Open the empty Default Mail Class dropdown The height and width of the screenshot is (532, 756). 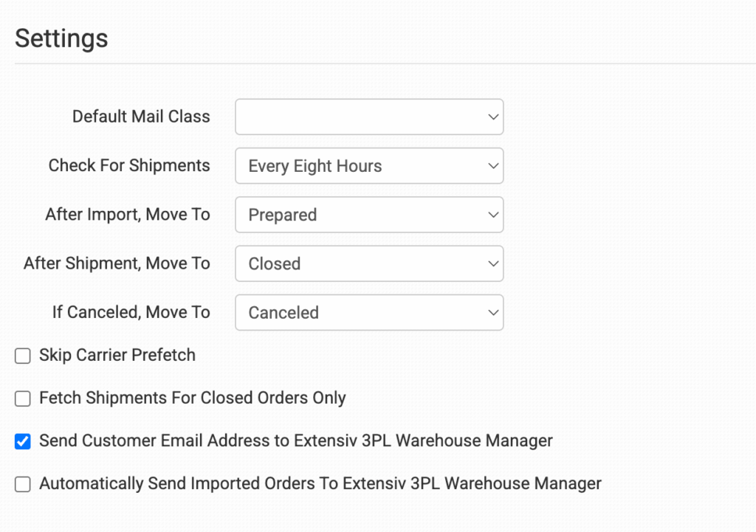[369, 117]
